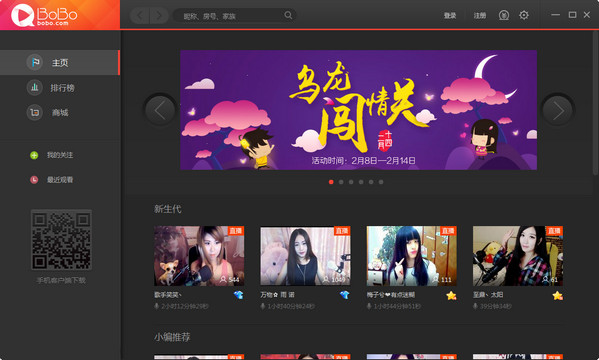Click the QR code for mobile download
599x360 pixels.
tap(61, 240)
